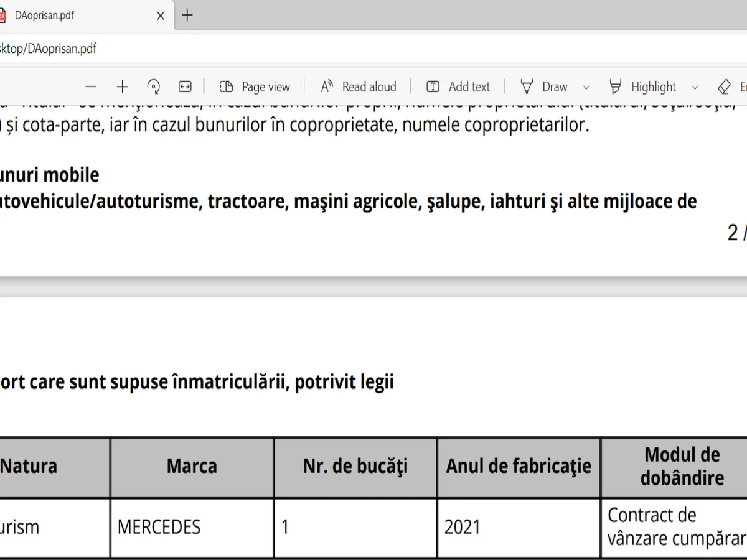Activate the Draw pen tool
This screenshot has height=560, width=747.
[545, 87]
